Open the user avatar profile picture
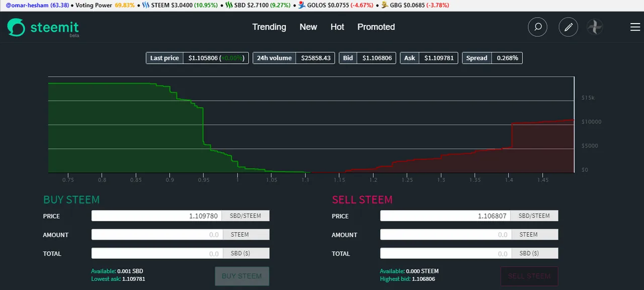Viewport: 644px width, 290px height. (595, 27)
